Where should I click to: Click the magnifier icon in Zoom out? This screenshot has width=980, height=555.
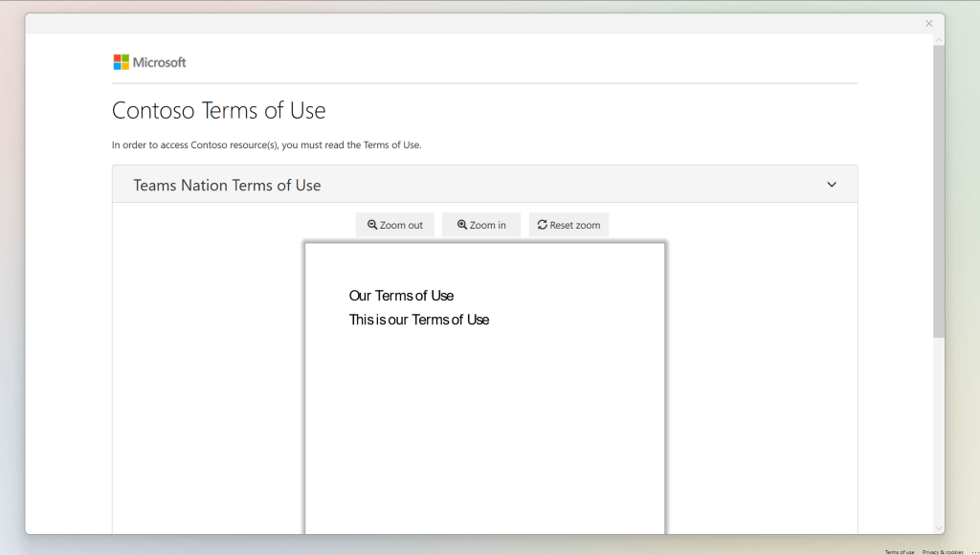click(x=372, y=225)
